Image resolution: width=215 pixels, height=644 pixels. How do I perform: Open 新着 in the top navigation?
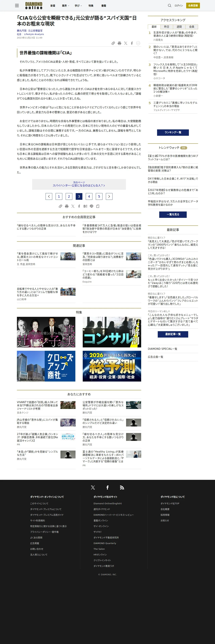pyautogui.click(x=53, y=6)
